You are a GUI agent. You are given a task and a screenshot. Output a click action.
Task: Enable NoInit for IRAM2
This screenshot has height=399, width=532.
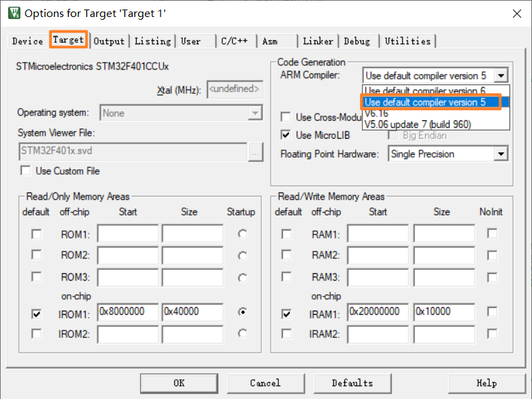(x=492, y=334)
